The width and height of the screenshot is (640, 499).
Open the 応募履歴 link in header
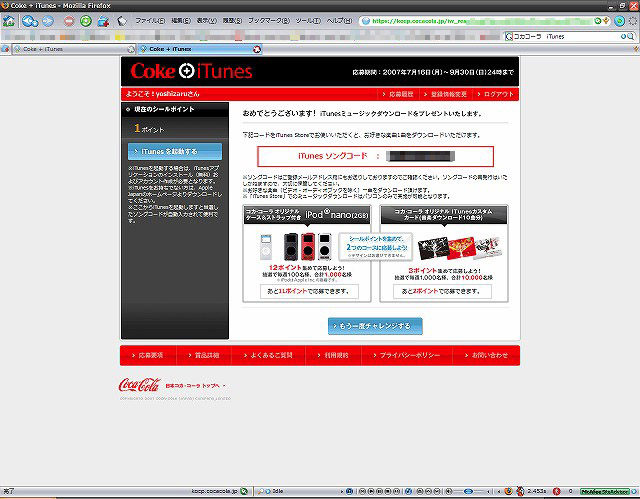(398, 94)
